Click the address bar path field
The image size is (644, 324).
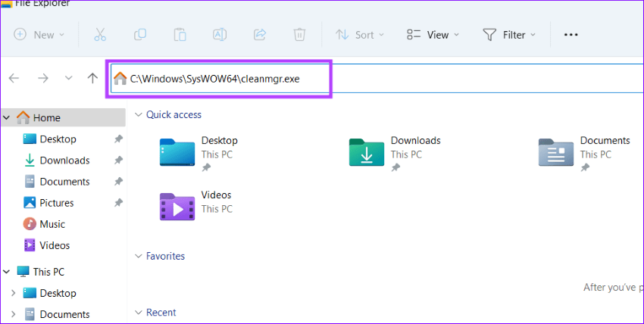click(378, 78)
